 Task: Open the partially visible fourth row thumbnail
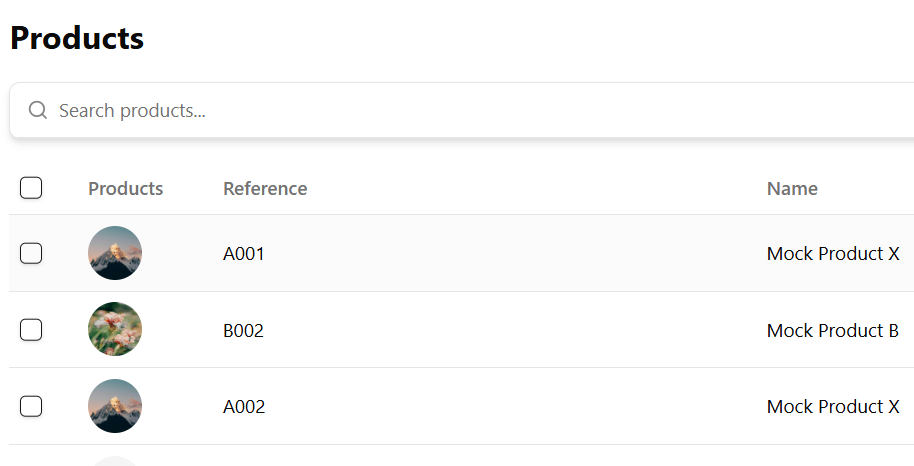115,461
